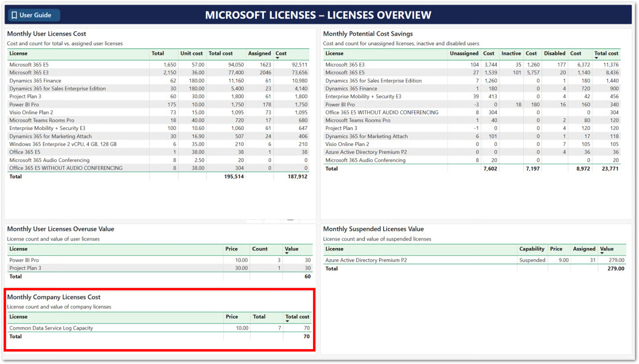The image size is (639, 364).
Task: Click sort arrow under Total cost in Potential Cost Savings
Action: pyautogui.click(x=597, y=58)
